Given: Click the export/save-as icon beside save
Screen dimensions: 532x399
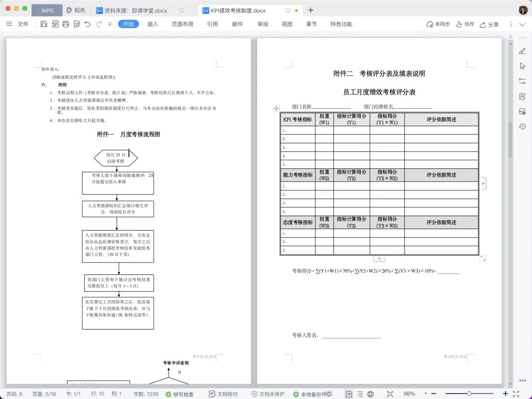Looking at the screenshot, I should click(55, 24).
